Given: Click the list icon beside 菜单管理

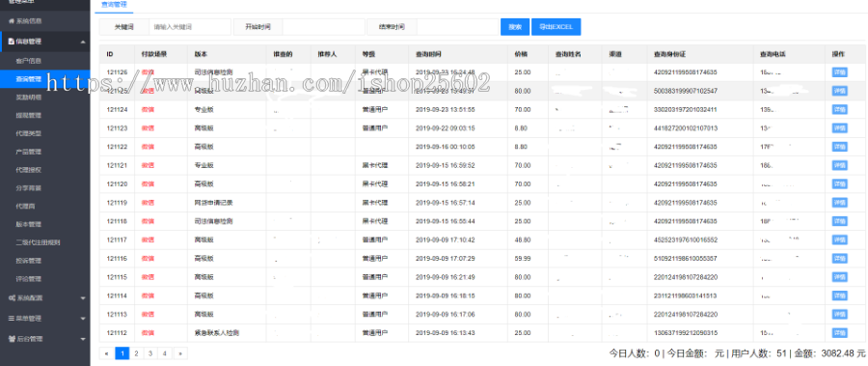Looking at the screenshot, I should click(x=11, y=319).
